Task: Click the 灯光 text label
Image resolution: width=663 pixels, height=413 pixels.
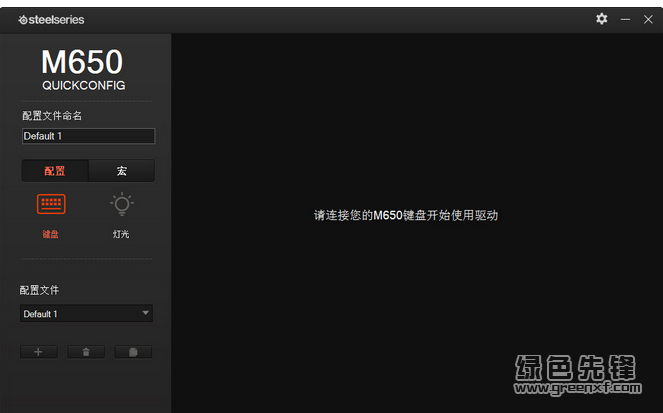Action: pyautogui.click(x=121, y=234)
